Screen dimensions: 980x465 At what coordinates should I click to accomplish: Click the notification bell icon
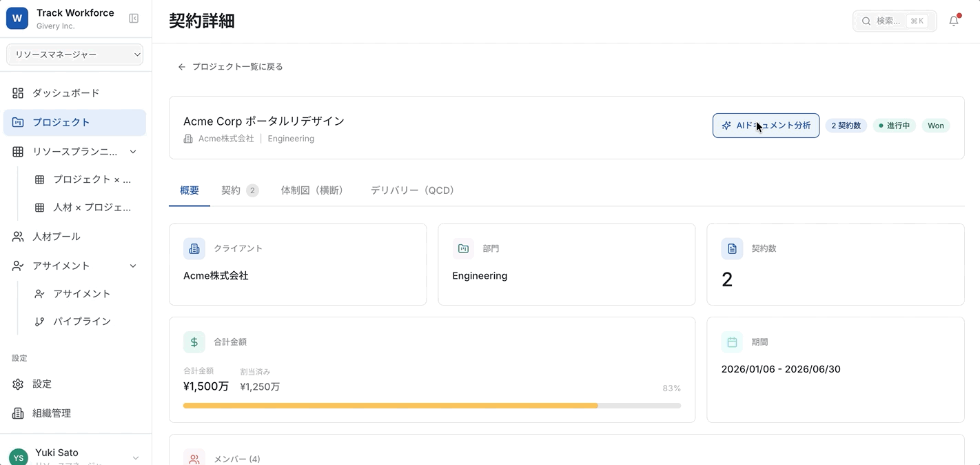pos(954,21)
